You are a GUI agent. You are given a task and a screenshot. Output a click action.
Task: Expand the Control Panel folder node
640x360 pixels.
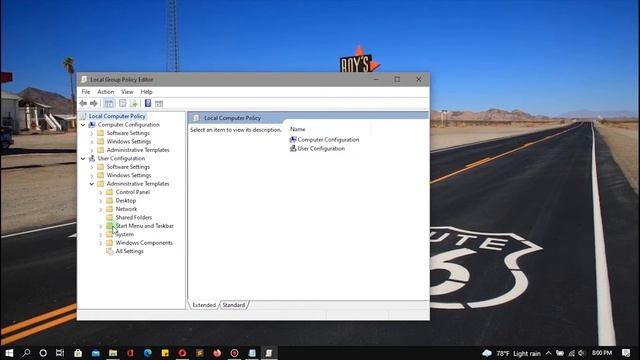[x=101, y=192]
